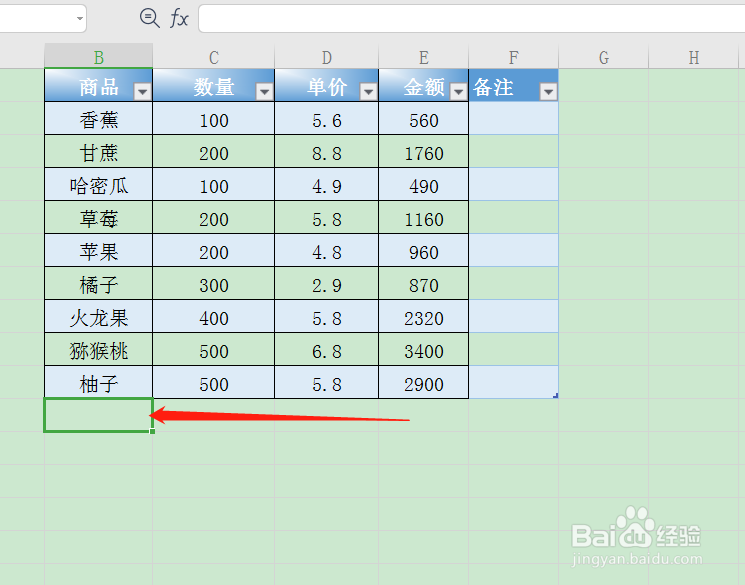Click the 金额 value 490
Screen dimensions: 745x585
pos(423,184)
